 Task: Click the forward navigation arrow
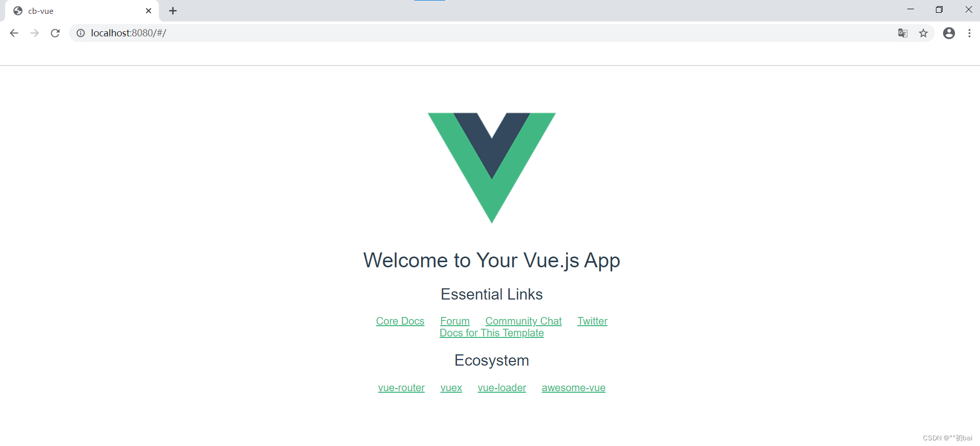point(34,33)
